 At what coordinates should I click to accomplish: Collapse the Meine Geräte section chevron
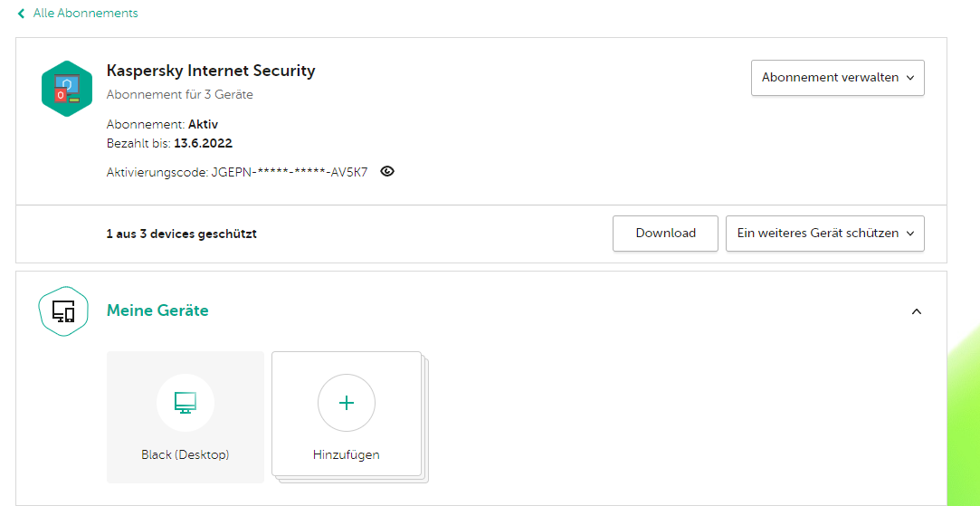click(916, 311)
